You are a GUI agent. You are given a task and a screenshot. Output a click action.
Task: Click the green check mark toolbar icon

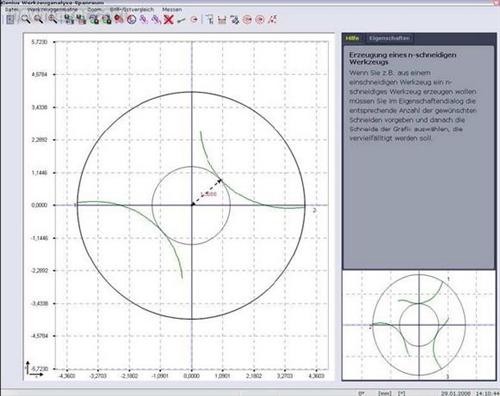pyautogui.click(x=181, y=20)
